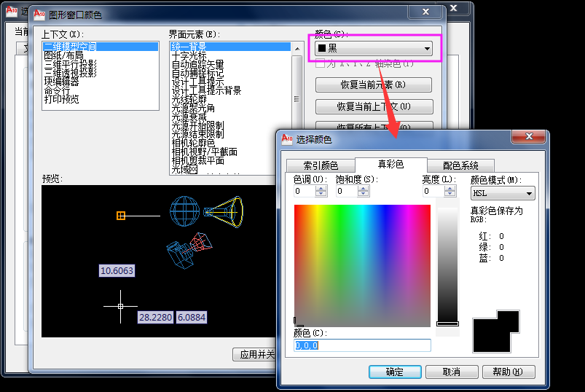This screenshot has height=392, width=585.
Task: Click the up arrow of interface elements scrollbar
Action: [x=297, y=49]
